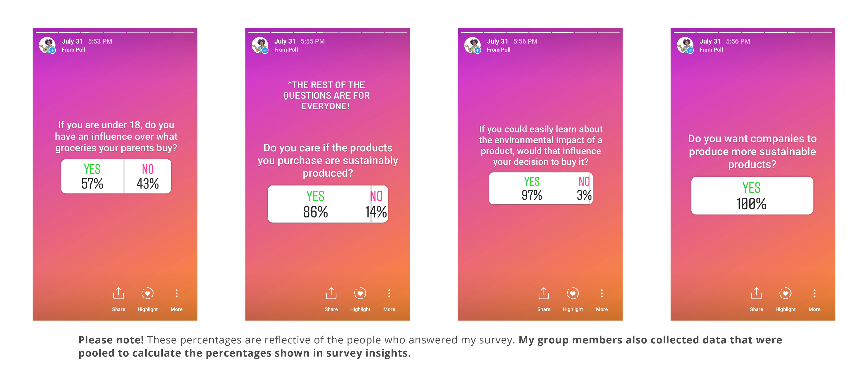Tap the Share icon on the first story
Screen dimensions: 868x378
[x=118, y=293]
